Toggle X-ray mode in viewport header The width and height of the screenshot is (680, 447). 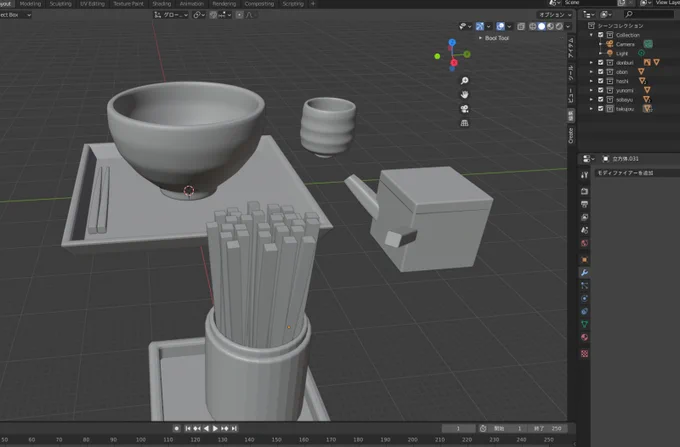521,26
